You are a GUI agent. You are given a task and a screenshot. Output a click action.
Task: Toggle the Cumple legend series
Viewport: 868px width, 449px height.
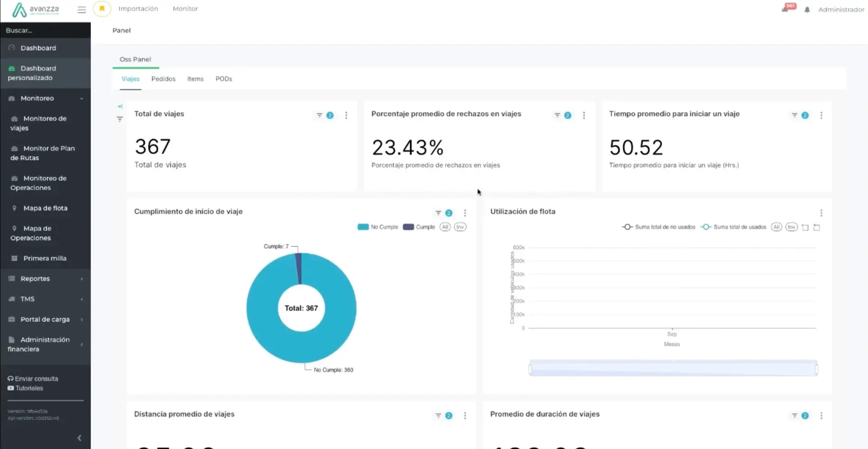419,227
